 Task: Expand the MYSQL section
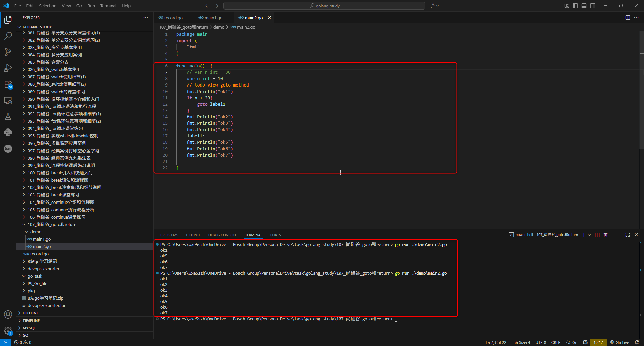[85, 328]
